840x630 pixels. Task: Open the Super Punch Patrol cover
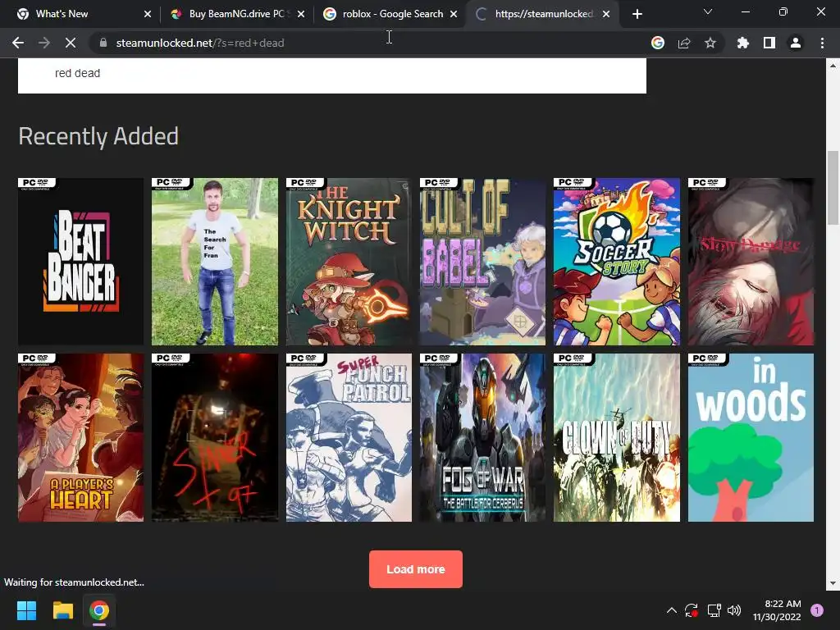349,437
